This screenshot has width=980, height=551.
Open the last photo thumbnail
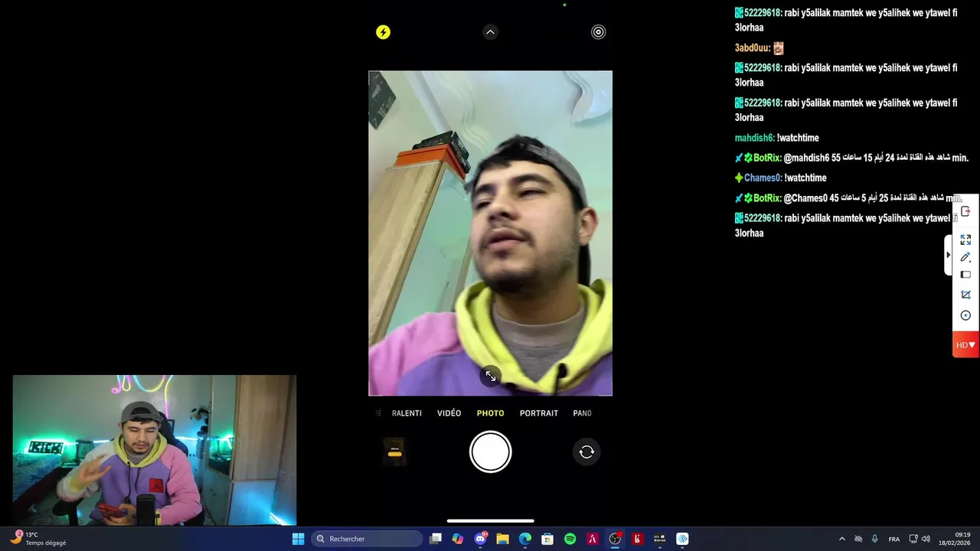pos(395,452)
